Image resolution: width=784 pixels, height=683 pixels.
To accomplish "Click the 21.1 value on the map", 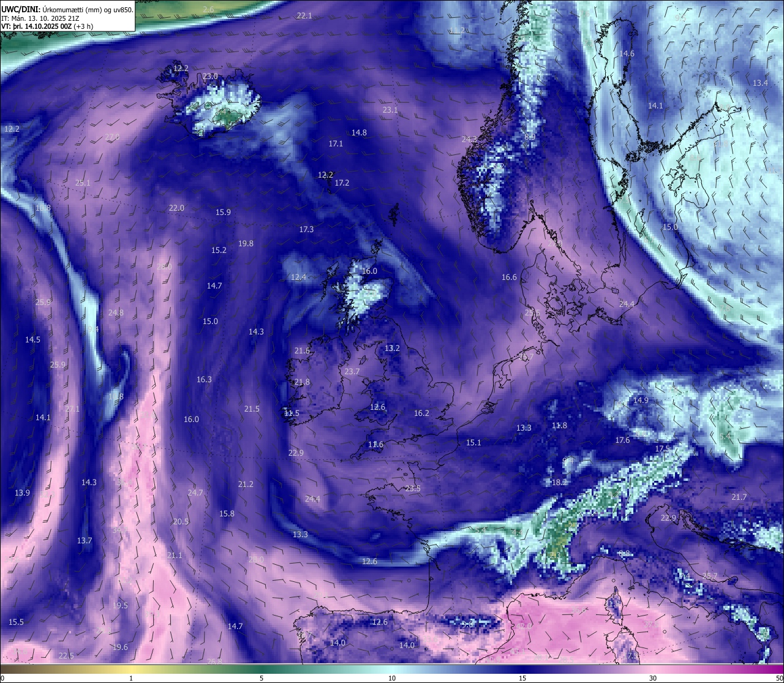I will click(175, 555).
